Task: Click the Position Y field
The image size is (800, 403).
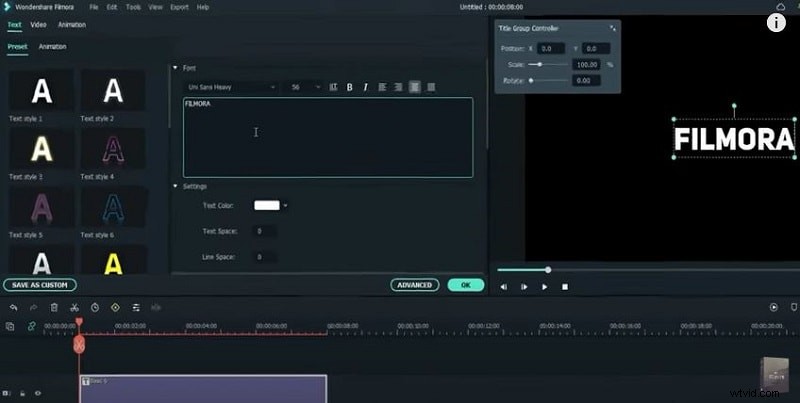Action: 595,48
